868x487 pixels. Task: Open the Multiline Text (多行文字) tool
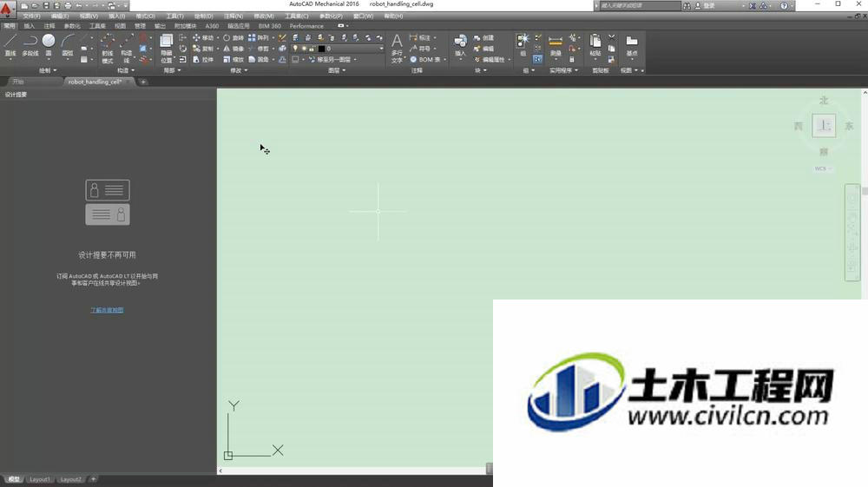point(397,48)
